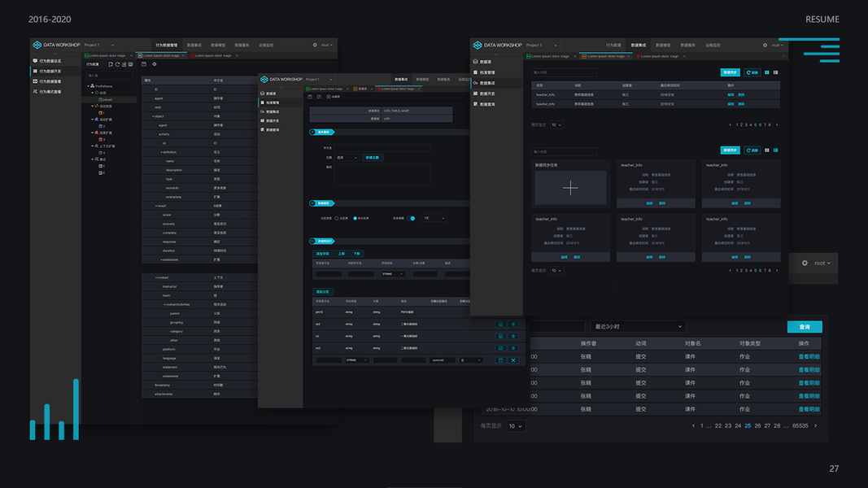The width and height of the screenshot is (868, 488).
Task: Open 数据查询 in sync-task window sidebar
Action: 484,104
